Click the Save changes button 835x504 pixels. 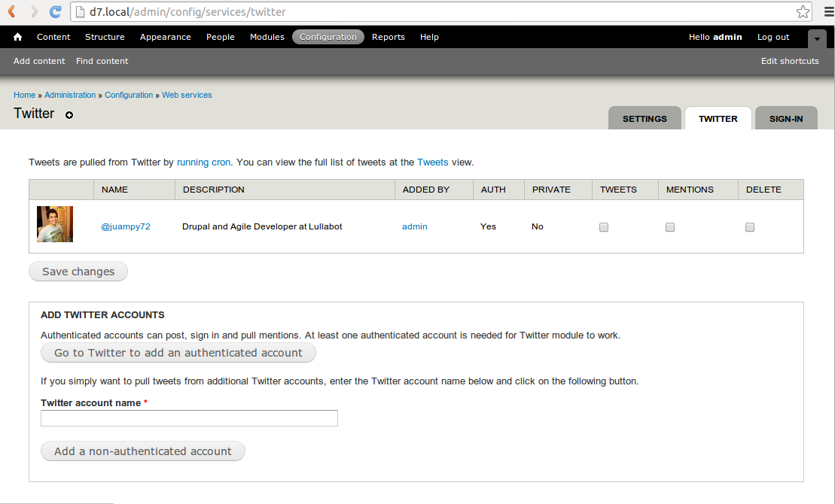(78, 272)
